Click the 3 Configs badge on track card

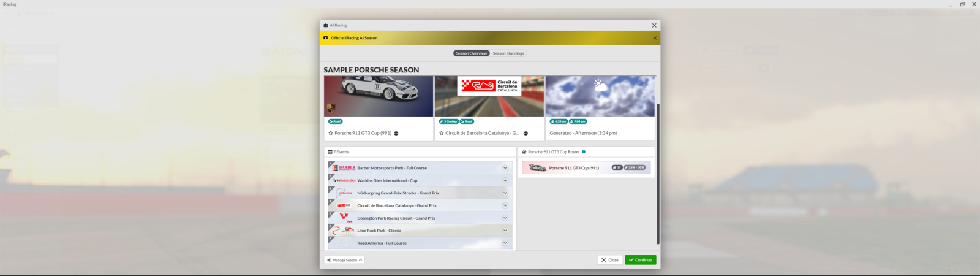(x=449, y=121)
